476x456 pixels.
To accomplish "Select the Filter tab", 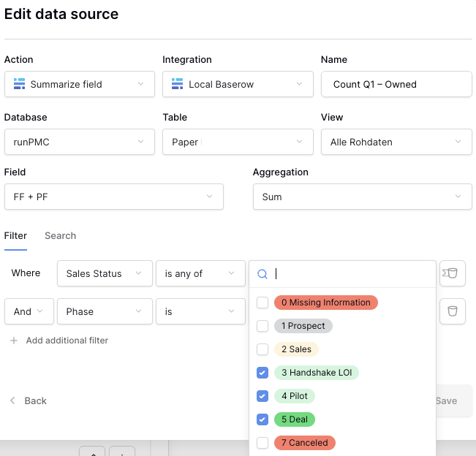I will [15, 235].
